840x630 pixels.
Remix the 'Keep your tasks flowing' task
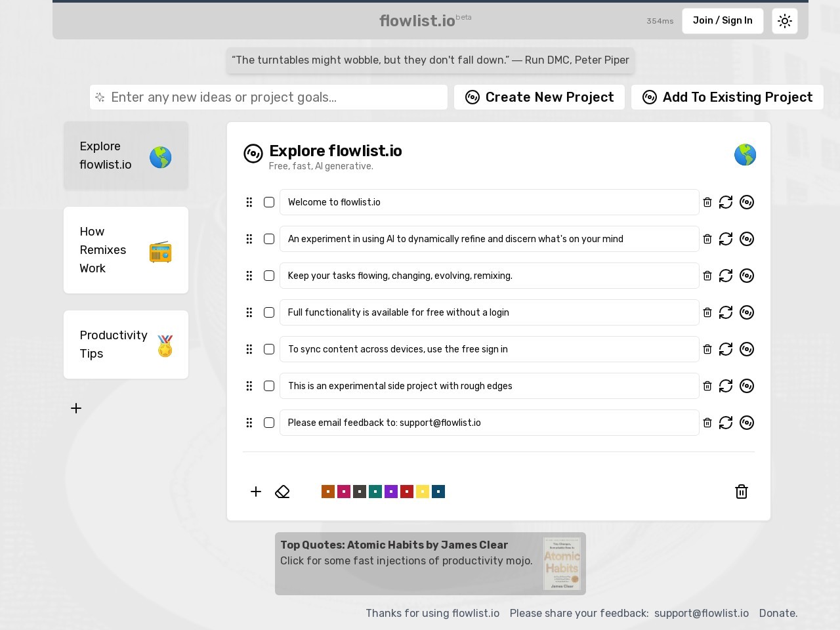pos(747,276)
